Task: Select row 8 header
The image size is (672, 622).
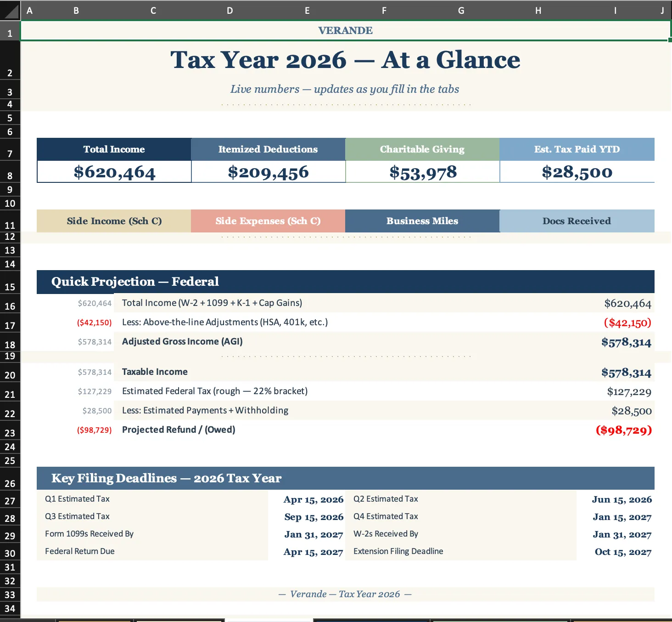Action: (10, 172)
